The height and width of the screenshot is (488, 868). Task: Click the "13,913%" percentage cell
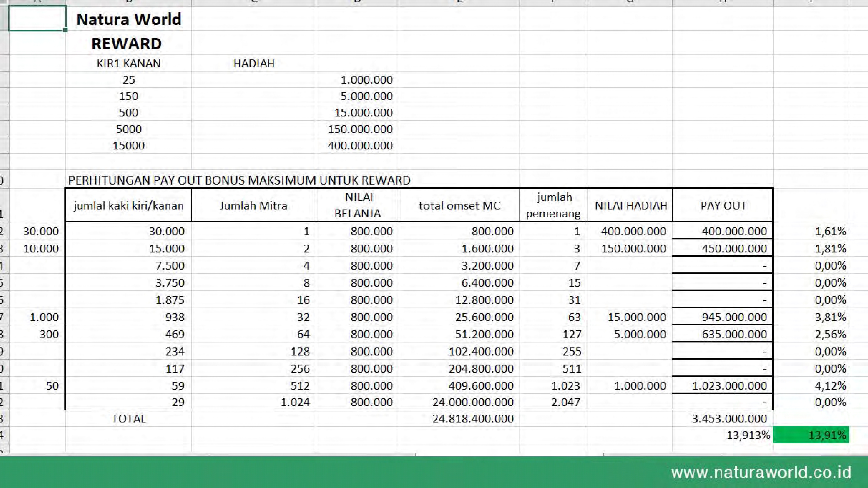point(722,435)
